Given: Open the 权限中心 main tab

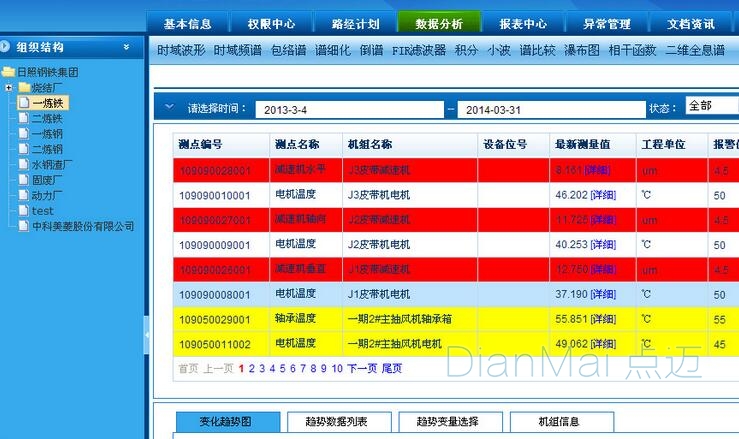Looking at the screenshot, I should click(271, 23).
